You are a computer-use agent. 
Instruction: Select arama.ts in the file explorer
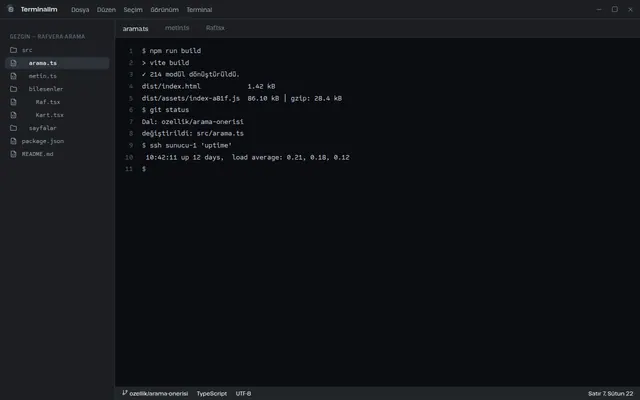click(x=57, y=63)
